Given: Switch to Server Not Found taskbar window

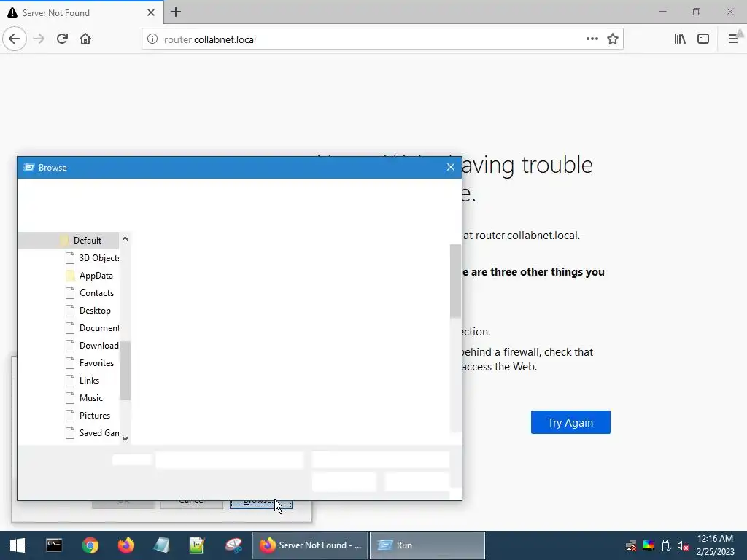Looking at the screenshot, I should [310, 545].
